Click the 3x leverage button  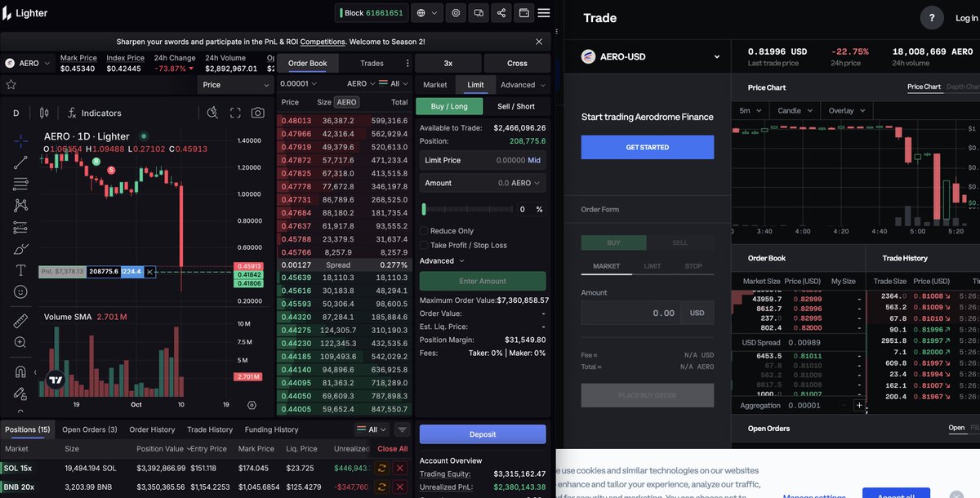pyautogui.click(x=448, y=63)
